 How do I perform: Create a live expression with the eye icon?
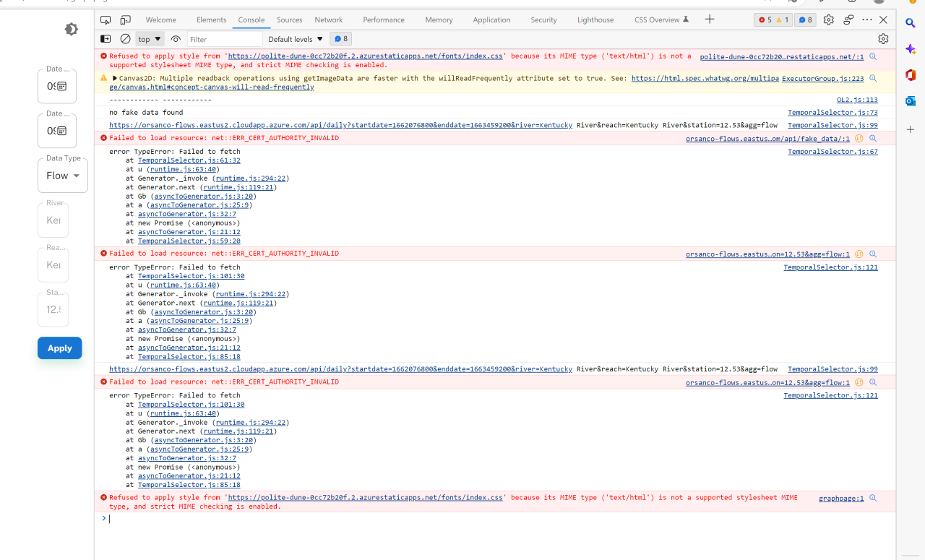click(176, 39)
